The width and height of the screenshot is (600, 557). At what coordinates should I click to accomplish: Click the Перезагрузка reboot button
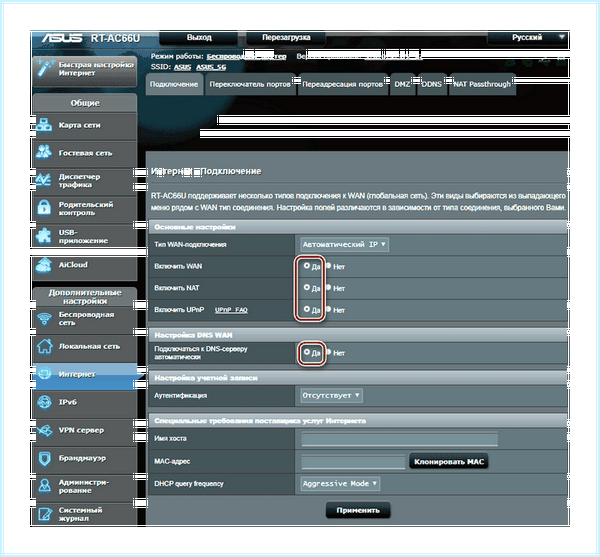[x=286, y=37]
